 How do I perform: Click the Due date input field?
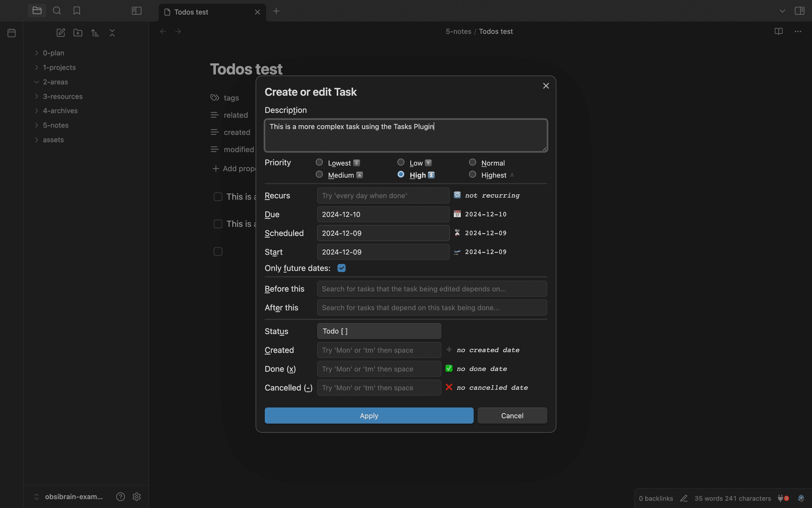[383, 214]
